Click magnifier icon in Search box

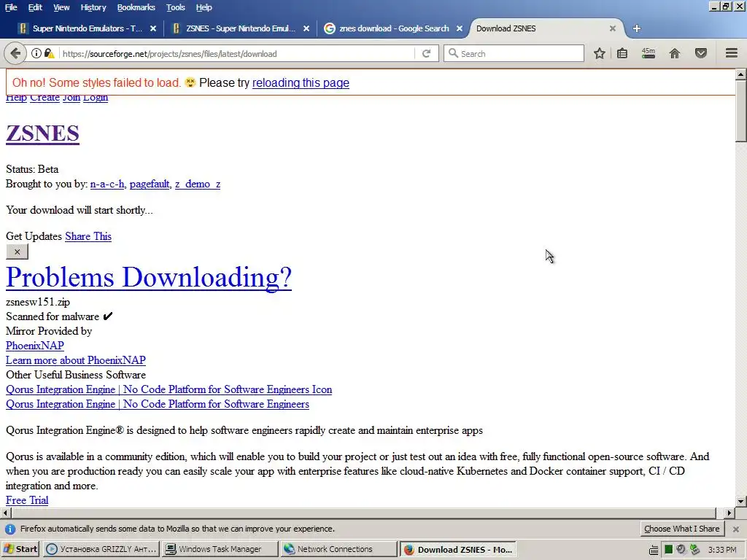[x=453, y=53]
